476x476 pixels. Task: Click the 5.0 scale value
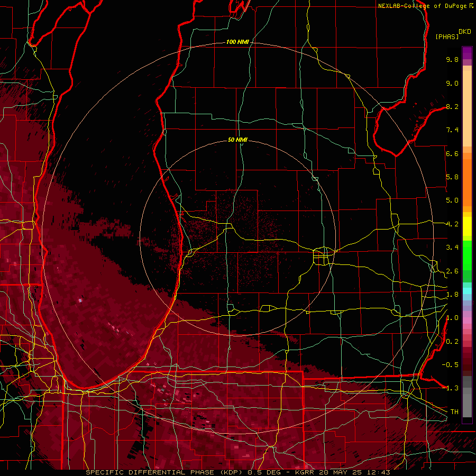(x=452, y=200)
